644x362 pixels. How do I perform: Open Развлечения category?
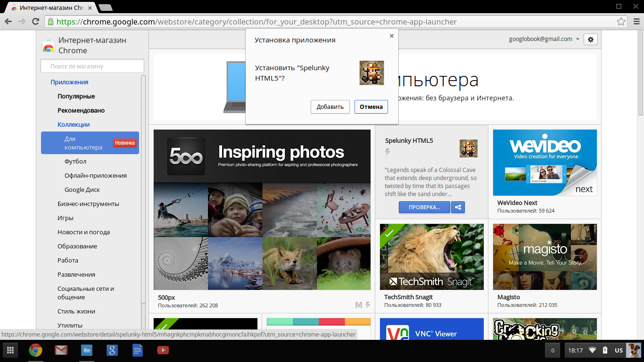coord(76,274)
